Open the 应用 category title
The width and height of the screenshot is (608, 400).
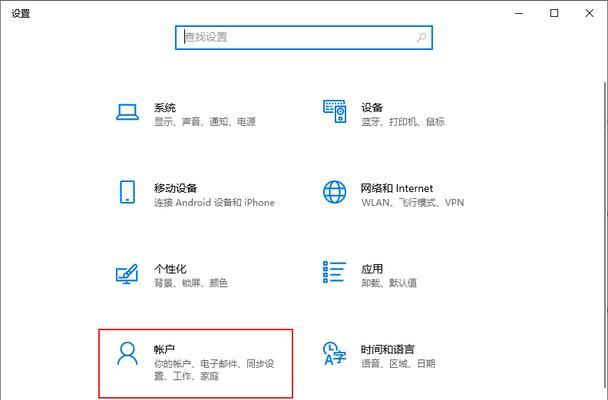pyautogui.click(x=372, y=269)
